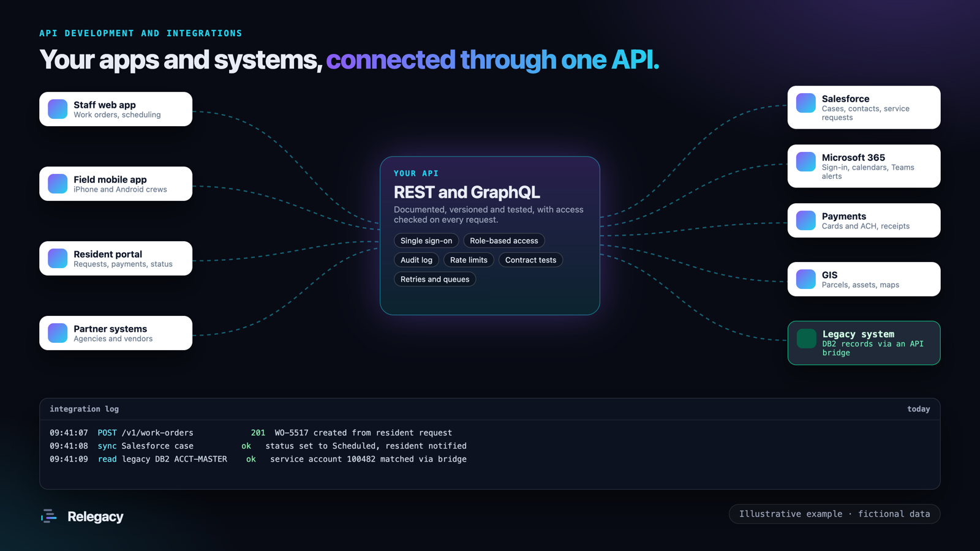
Task: Click 'Cases, contacts, service requests' text
Action: point(865,113)
